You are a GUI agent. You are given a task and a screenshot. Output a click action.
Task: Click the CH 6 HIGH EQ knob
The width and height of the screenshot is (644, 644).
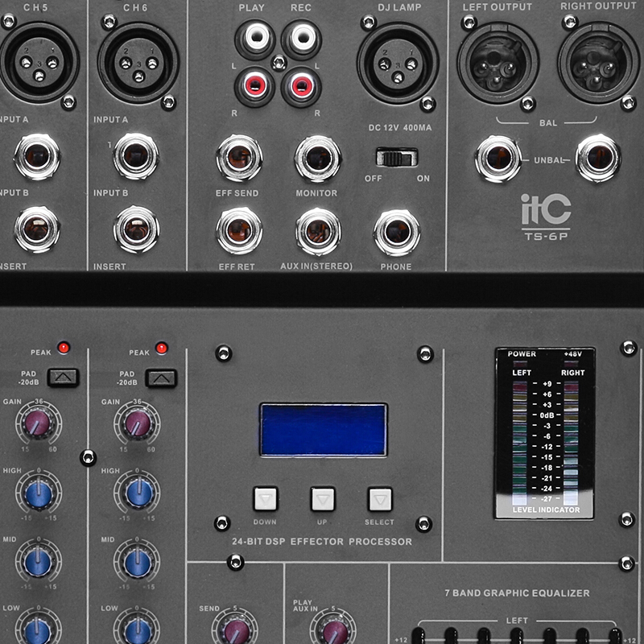(137, 492)
